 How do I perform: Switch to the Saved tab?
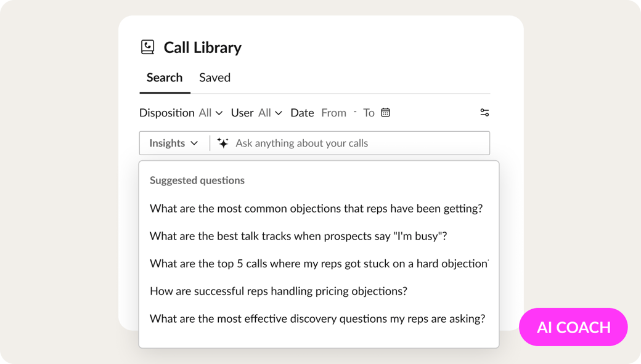click(214, 78)
